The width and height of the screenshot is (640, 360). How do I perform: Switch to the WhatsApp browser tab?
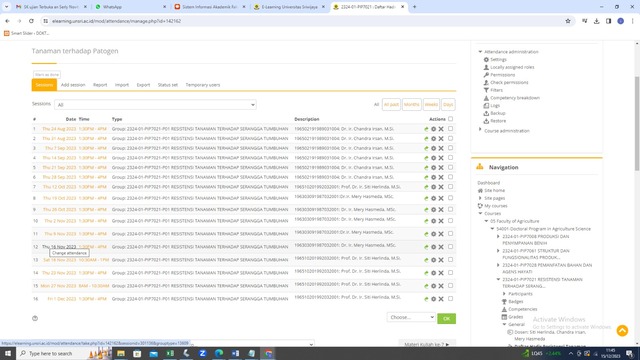click(x=131, y=7)
